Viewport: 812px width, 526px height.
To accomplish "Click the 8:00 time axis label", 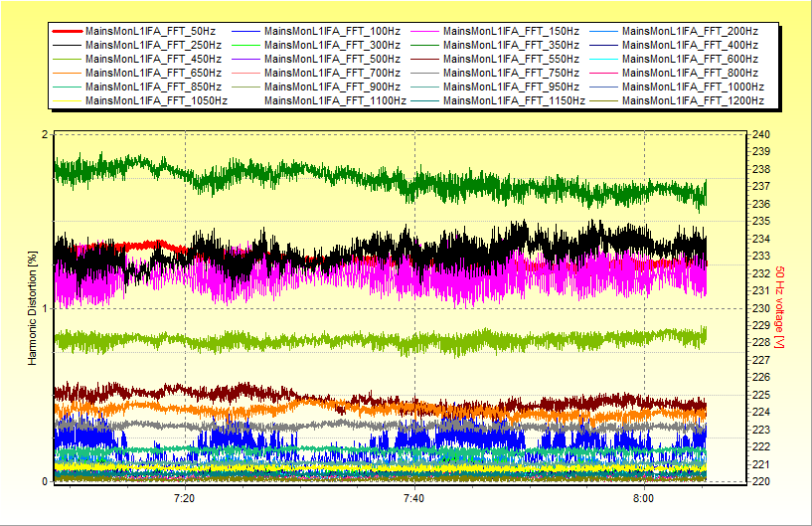I will (x=643, y=497).
